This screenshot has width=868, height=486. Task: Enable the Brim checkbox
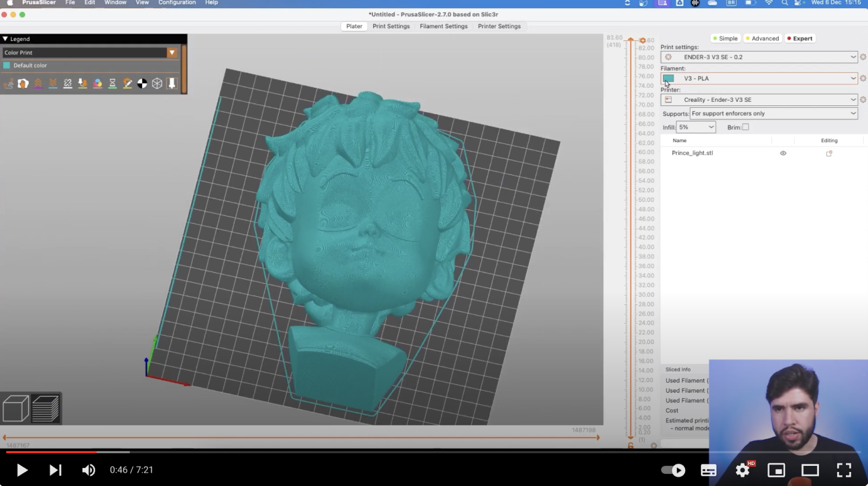pyautogui.click(x=746, y=127)
